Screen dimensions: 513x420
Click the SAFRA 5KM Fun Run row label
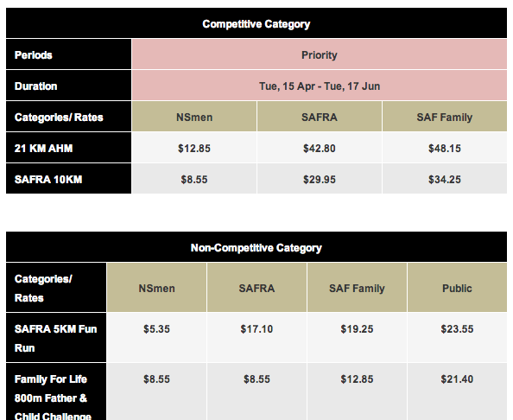(55, 339)
